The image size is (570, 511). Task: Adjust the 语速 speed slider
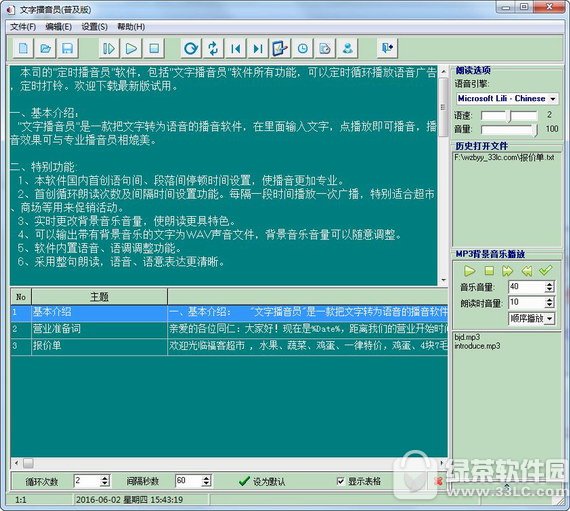coord(509,116)
